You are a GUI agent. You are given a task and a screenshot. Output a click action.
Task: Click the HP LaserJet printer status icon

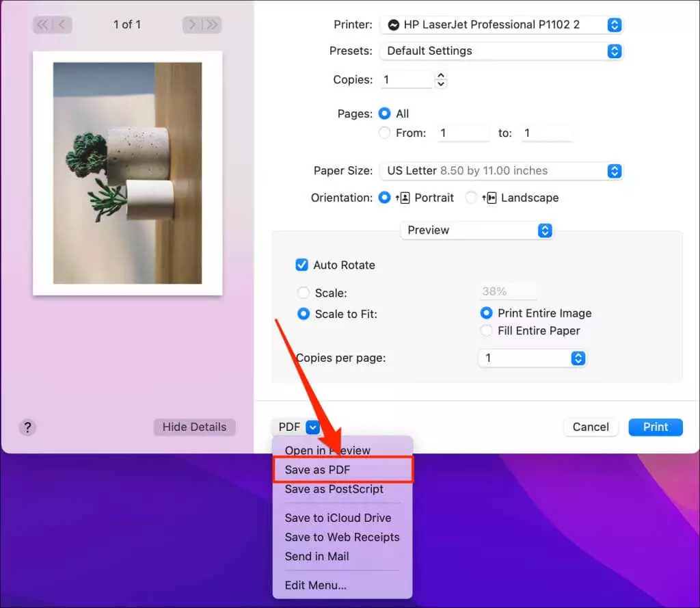393,25
